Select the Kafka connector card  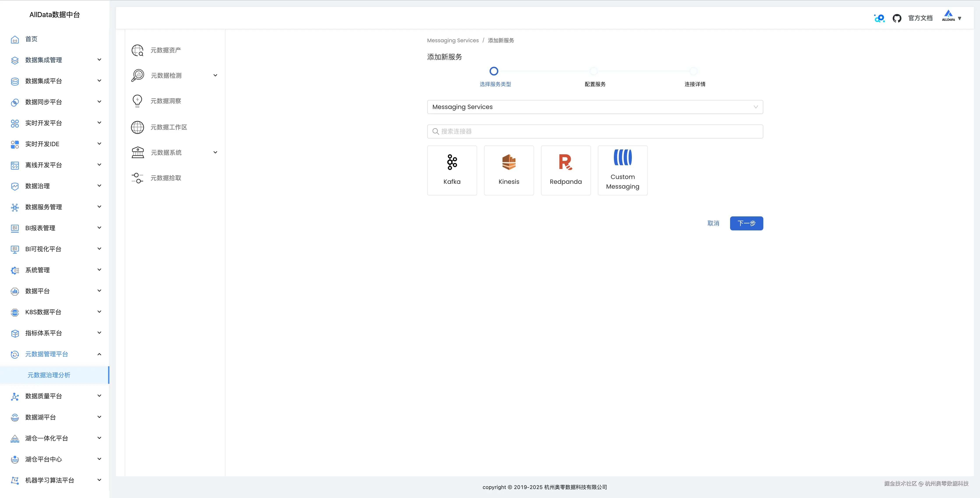[451, 170]
